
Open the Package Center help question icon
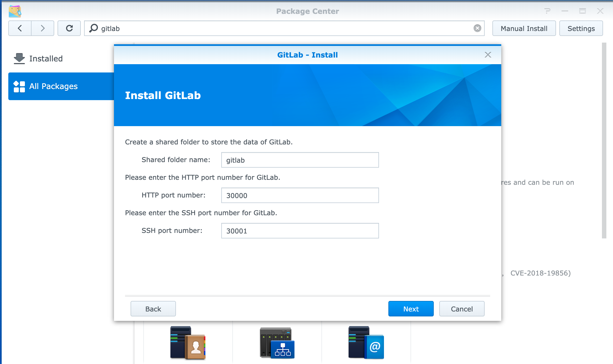pos(547,11)
